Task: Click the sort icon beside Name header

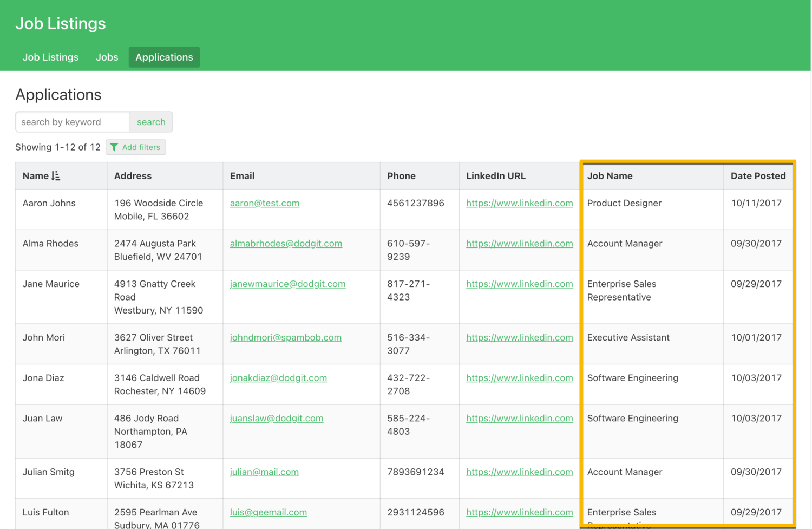Action: (56, 176)
